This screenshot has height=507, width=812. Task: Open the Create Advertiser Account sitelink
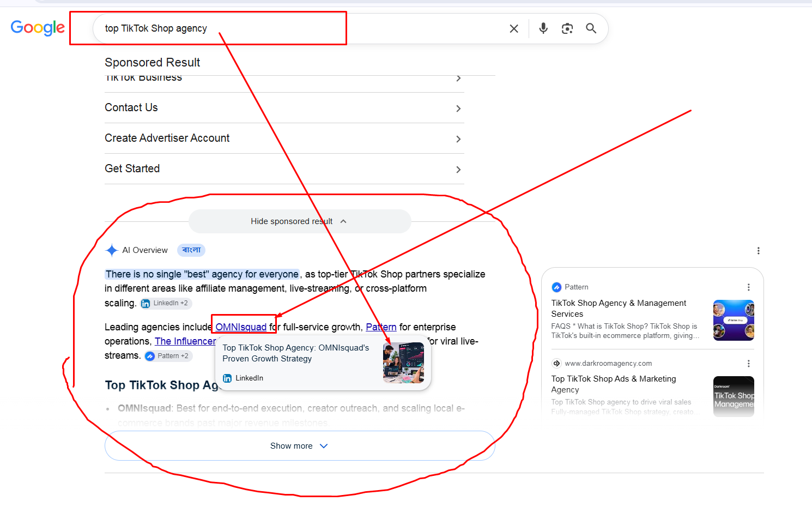click(284, 138)
